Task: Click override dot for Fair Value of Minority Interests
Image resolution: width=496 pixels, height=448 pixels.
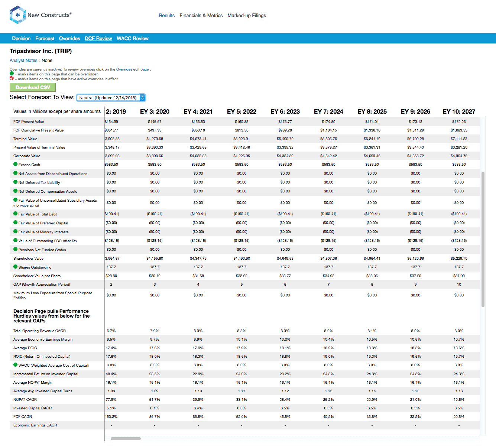Action: 16,231
